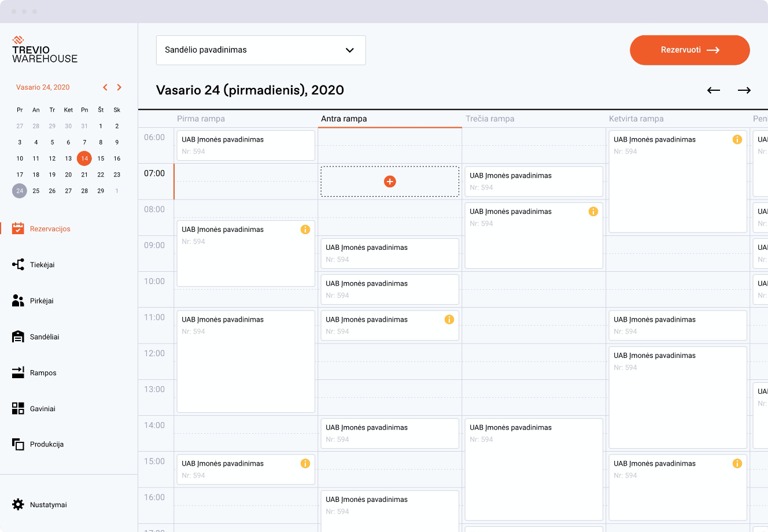Go to next month in mini calendar
This screenshot has height=532, width=768.
tap(119, 87)
